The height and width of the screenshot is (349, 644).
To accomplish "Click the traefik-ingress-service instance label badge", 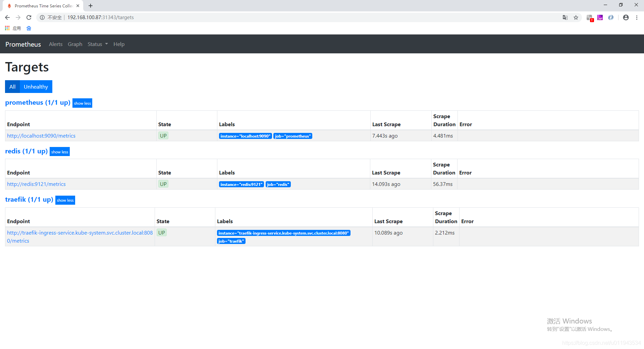I will pos(284,233).
